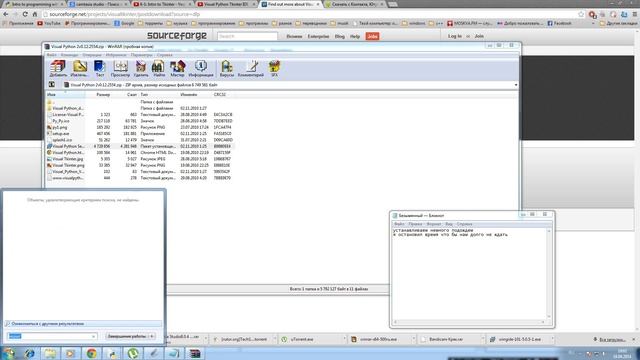
Task: Select the setup.exe file row
Action: point(140,133)
